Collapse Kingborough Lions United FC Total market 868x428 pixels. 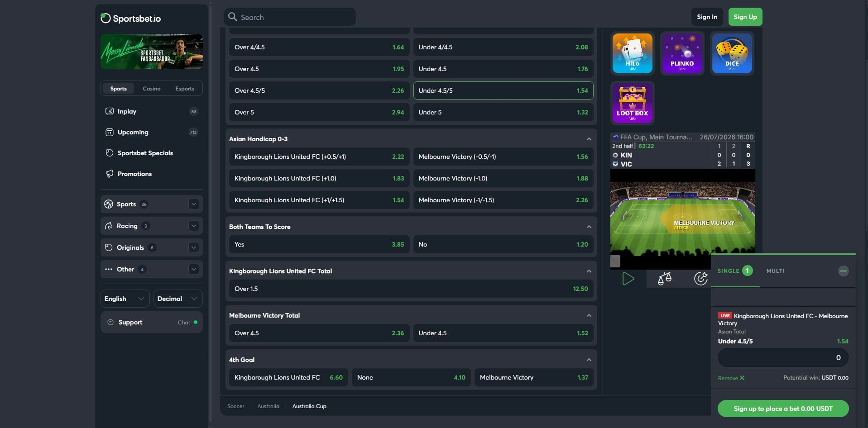pos(589,271)
